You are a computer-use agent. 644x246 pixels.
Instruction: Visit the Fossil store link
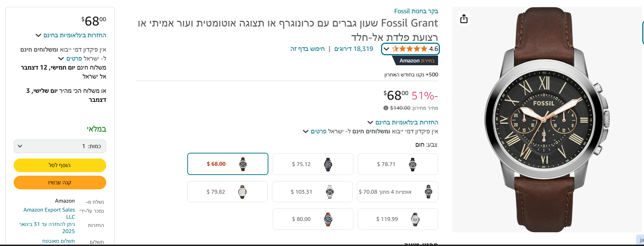416,11
